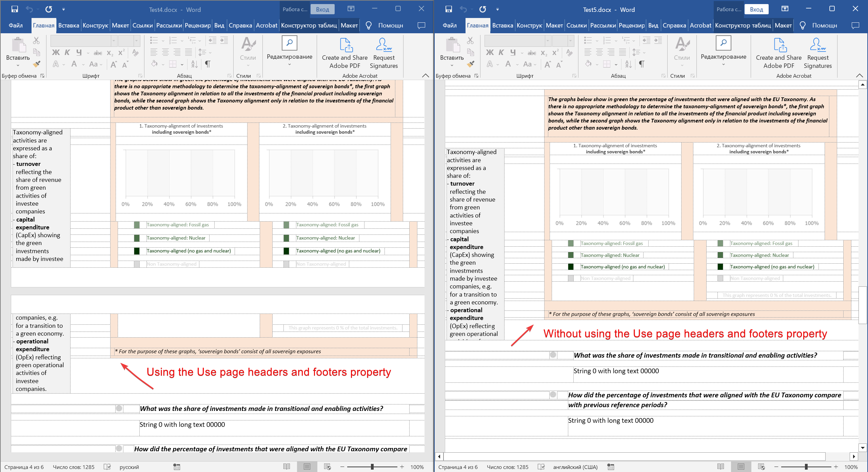Click Вход sign-in button in Test5.docx
Viewport: 868px width, 472px height.
click(756, 10)
